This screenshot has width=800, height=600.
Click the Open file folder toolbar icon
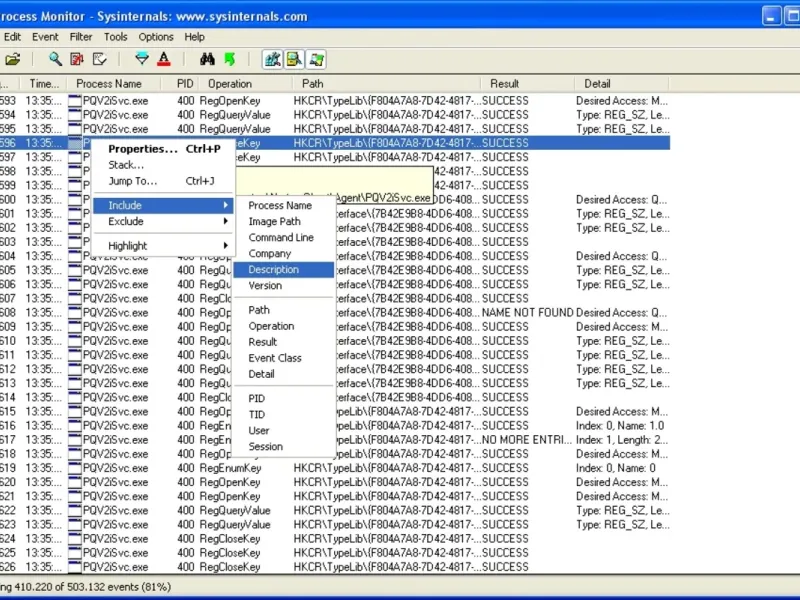pos(13,60)
